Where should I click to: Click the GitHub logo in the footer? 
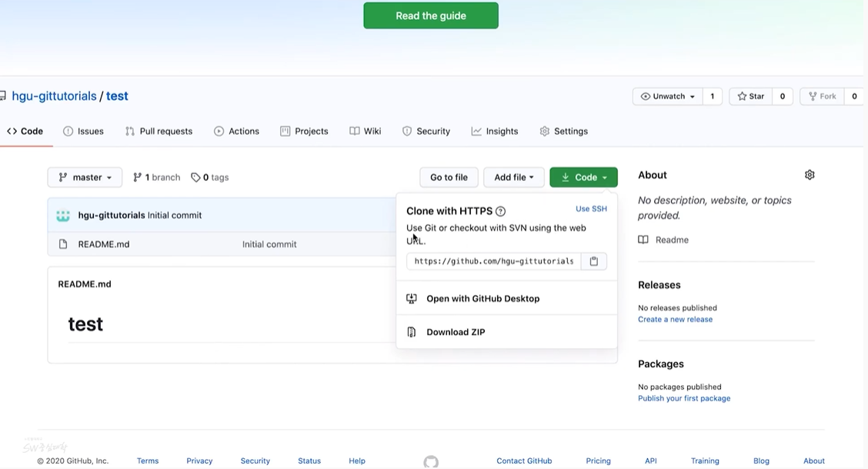tap(431, 462)
